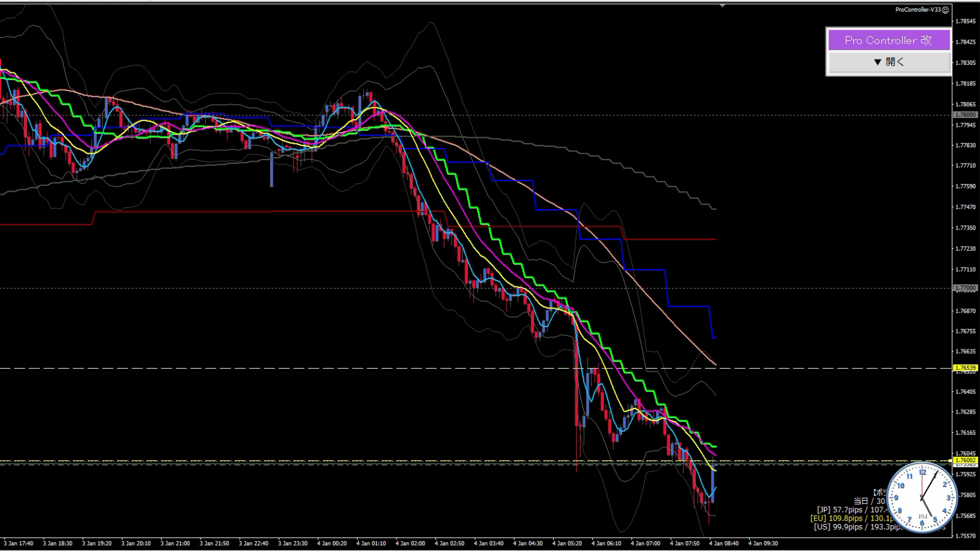Click the 3 Jan 17:40 time label

click(18, 543)
